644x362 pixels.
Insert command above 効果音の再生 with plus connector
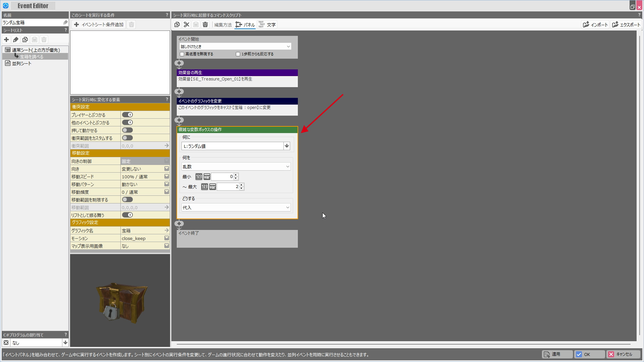[179, 63]
